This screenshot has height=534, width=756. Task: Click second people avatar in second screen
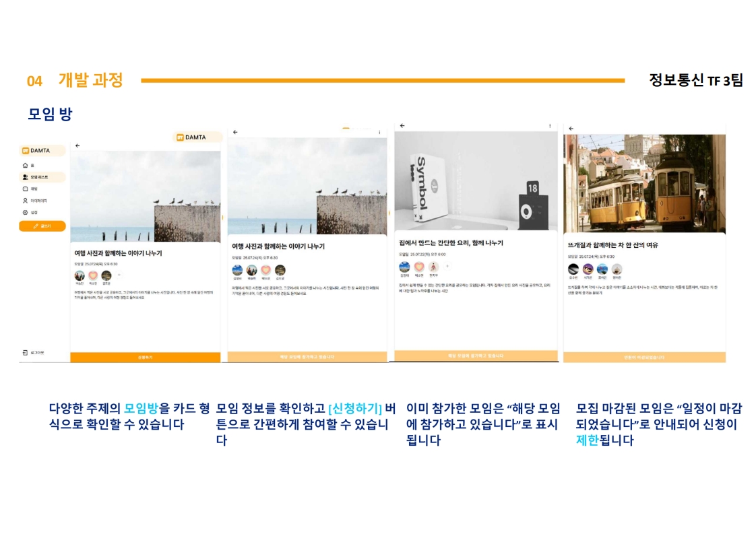(252, 270)
